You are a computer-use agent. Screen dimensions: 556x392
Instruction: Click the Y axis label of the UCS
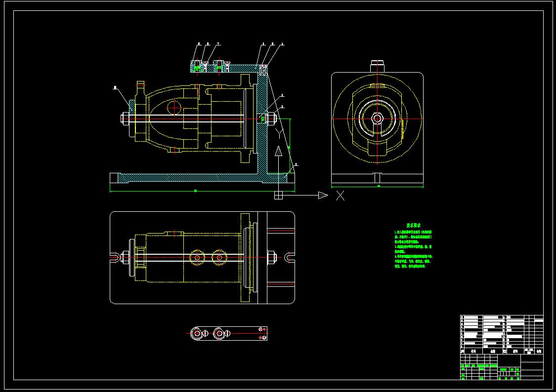(280, 133)
